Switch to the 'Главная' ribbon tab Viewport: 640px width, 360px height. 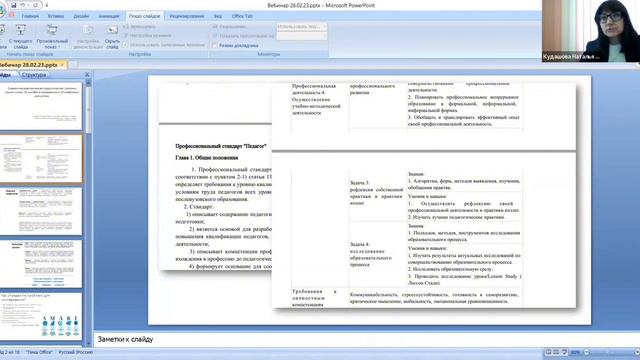pyautogui.click(x=30, y=16)
